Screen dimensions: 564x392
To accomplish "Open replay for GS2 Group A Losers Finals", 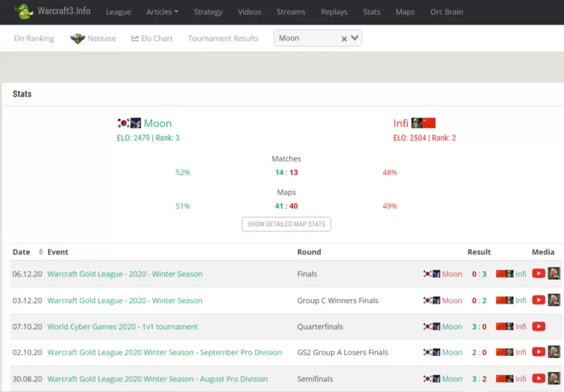I will click(554, 353).
